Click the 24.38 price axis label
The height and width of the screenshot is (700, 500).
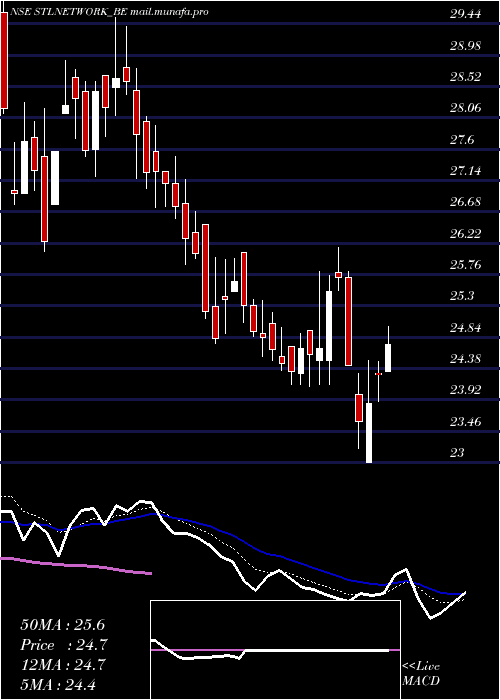click(465, 359)
